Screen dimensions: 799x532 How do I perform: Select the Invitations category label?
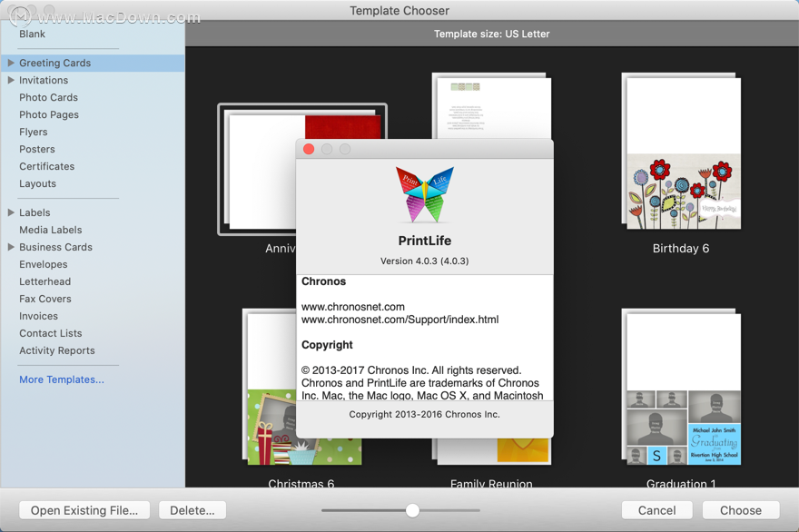pos(44,80)
